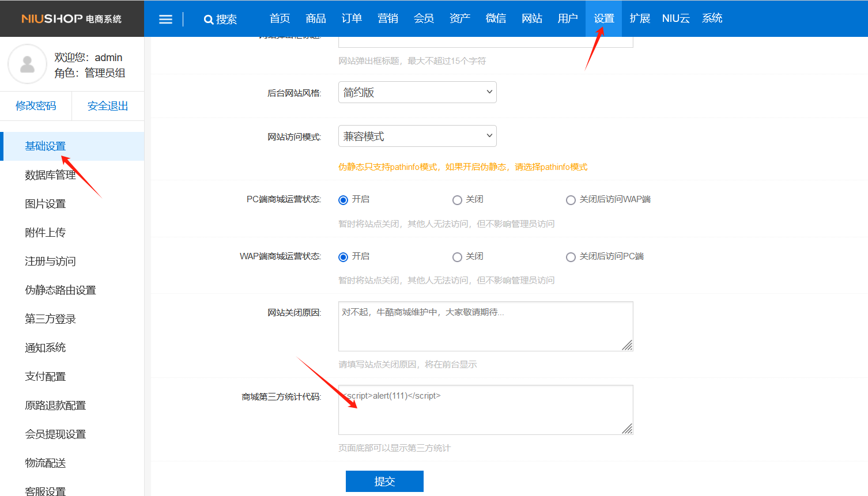The image size is (868, 496).
Task: Open the 微信 top menu
Action: [496, 18]
